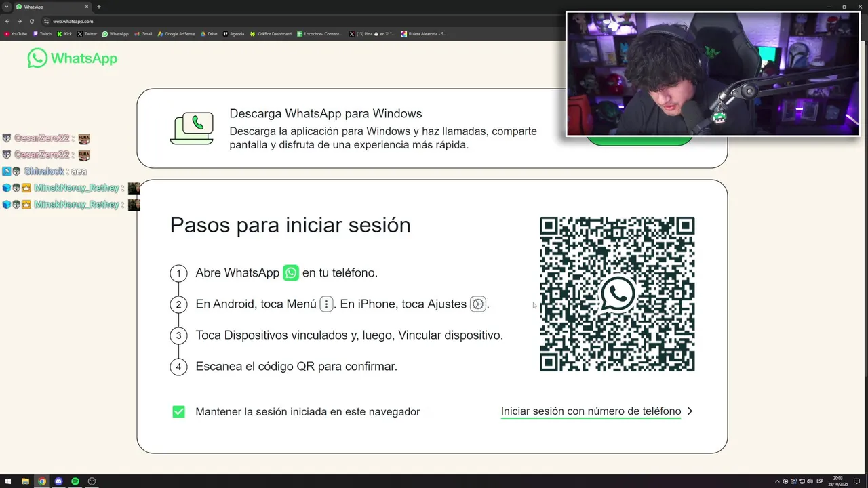
Task: Open the Google AdSense bookmark
Action: (x=176, y=33)
